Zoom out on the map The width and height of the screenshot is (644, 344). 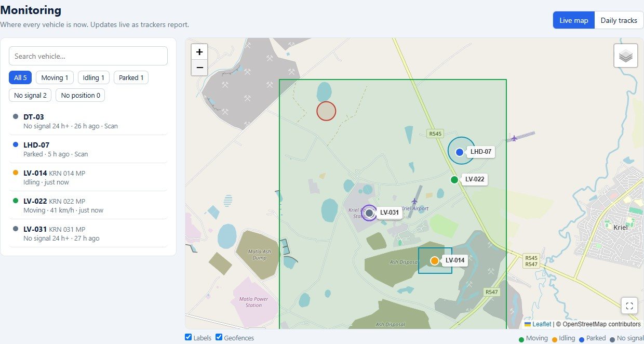199,68
